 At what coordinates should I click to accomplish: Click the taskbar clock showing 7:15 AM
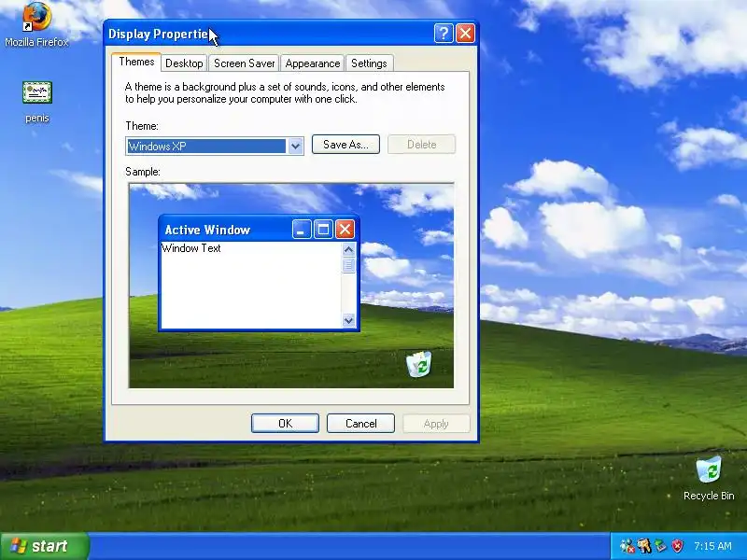tap(712, 546)
